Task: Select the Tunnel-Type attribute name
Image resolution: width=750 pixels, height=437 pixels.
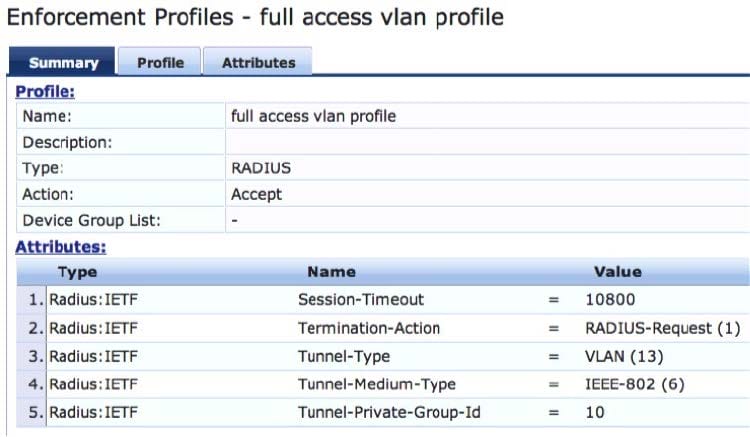Action: 344,356
